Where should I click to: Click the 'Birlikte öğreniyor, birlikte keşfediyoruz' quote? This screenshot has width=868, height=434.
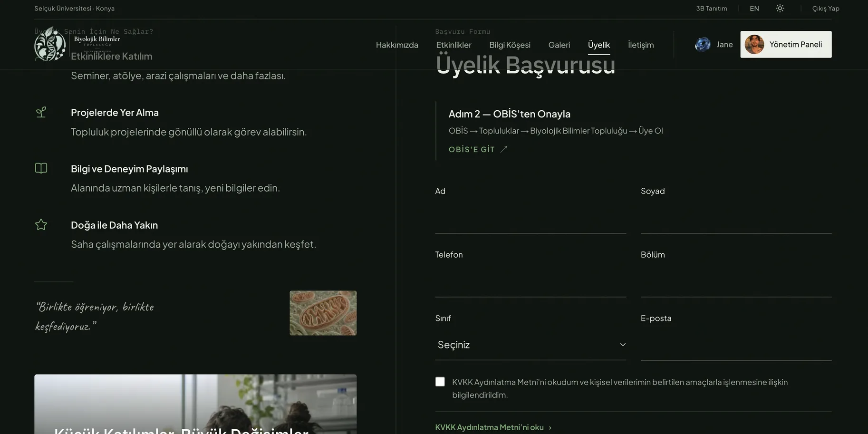(95, 316)
